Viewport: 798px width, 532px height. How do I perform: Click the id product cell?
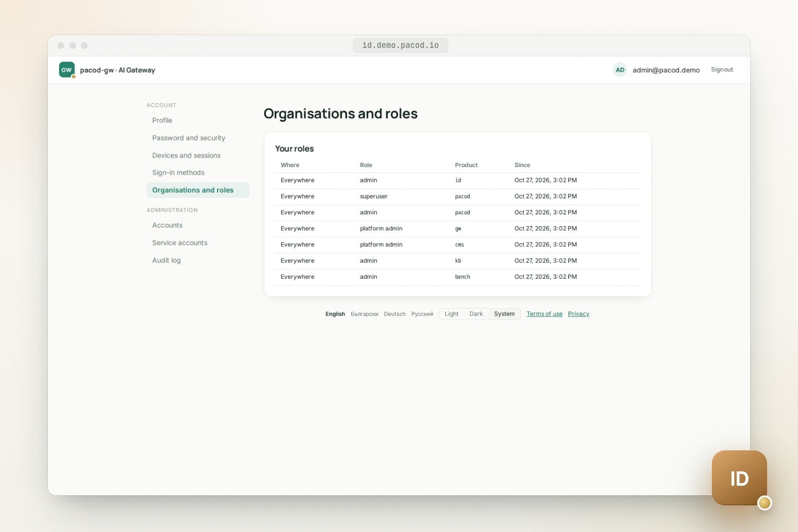tap(458, 180)
